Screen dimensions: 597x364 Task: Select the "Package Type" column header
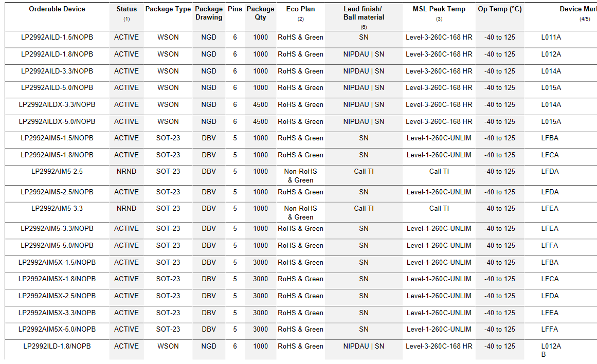point(168,9)
